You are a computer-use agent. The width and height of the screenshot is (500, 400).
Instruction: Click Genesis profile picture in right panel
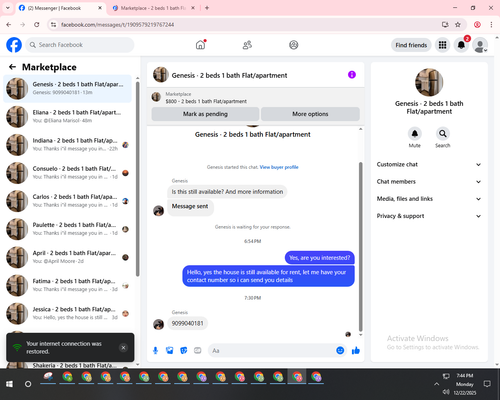point(429,82)
